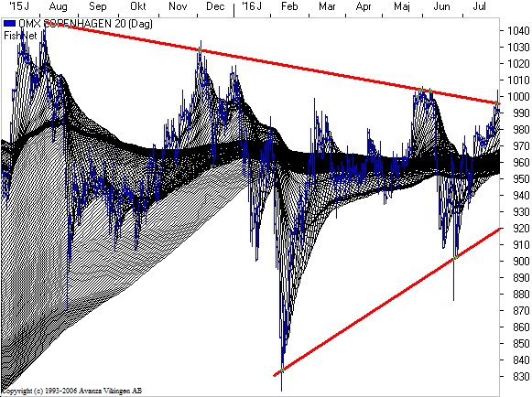Select the Aug month label on time axis
Image resolution: width=532 pixels, height=397 pixels.
[x=58, y=6]
